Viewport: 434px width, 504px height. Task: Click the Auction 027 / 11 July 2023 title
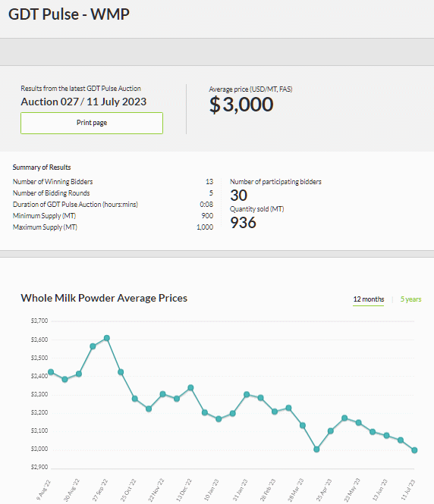83,102
